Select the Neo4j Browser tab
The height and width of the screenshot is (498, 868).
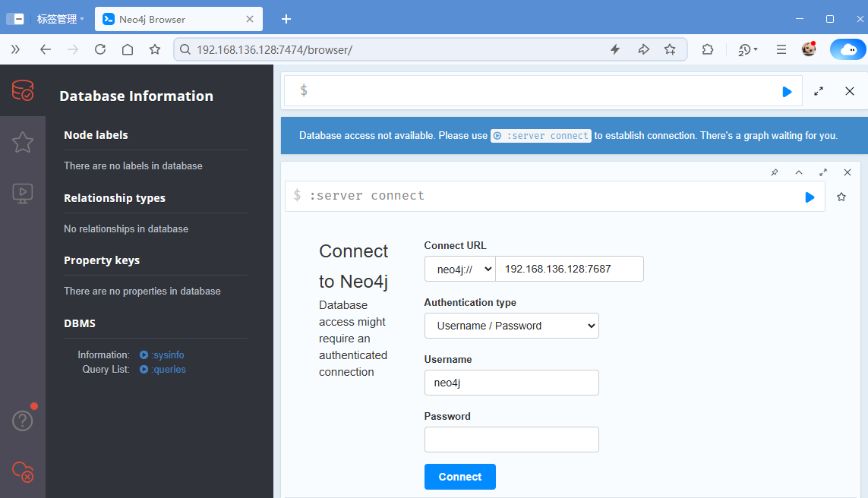tap(178, 20)
